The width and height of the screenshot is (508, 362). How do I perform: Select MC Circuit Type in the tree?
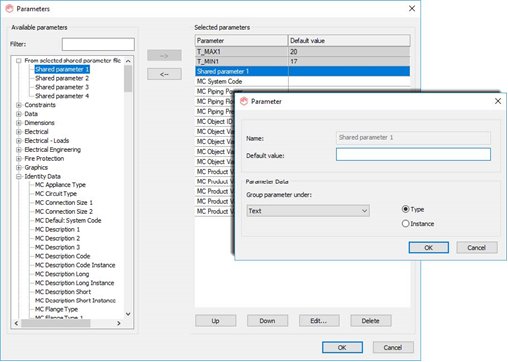click(x=56, y=194)
